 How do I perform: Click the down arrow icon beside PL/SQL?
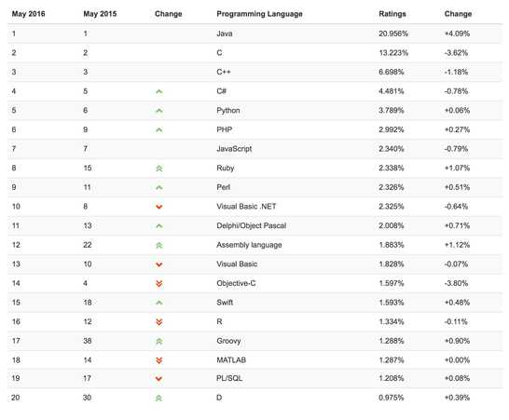158,378
